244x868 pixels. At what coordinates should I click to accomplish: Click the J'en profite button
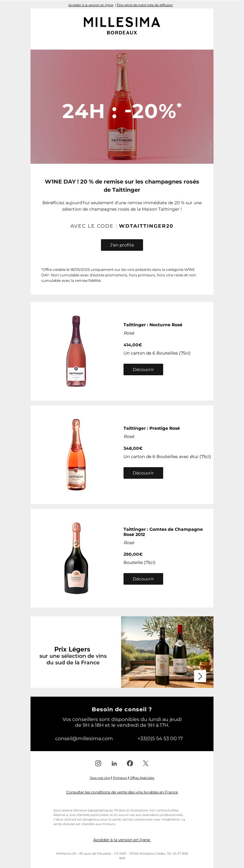[x=122, y=245]
